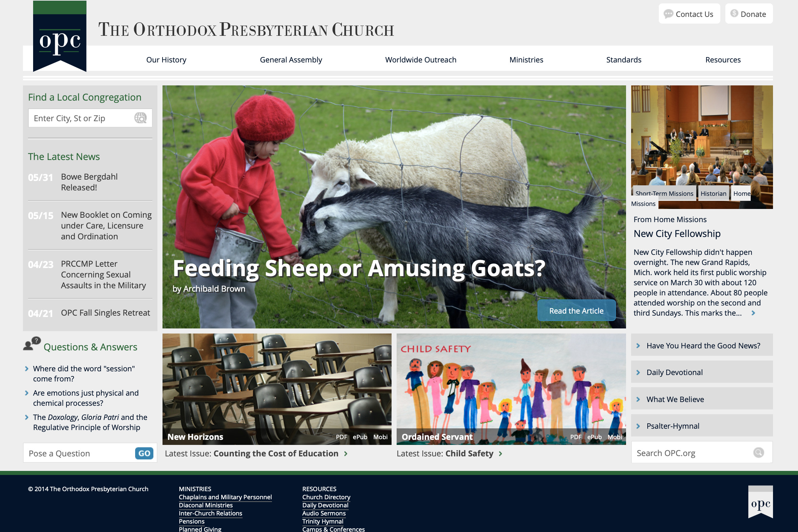Image resolution: width=798 pixels, height=532 pixels.
Task: Open the Worldwide Outreach menu
Action: pos(420,60)
